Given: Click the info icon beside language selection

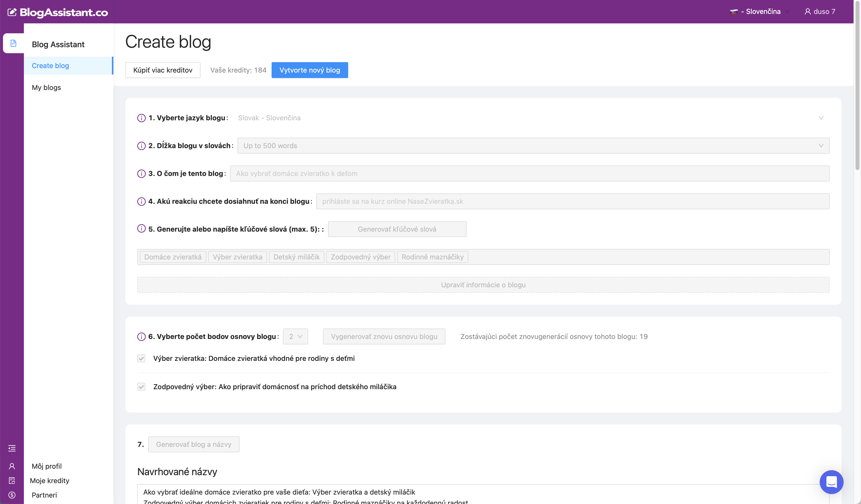Looking at the screenshot, I should 141,118.
